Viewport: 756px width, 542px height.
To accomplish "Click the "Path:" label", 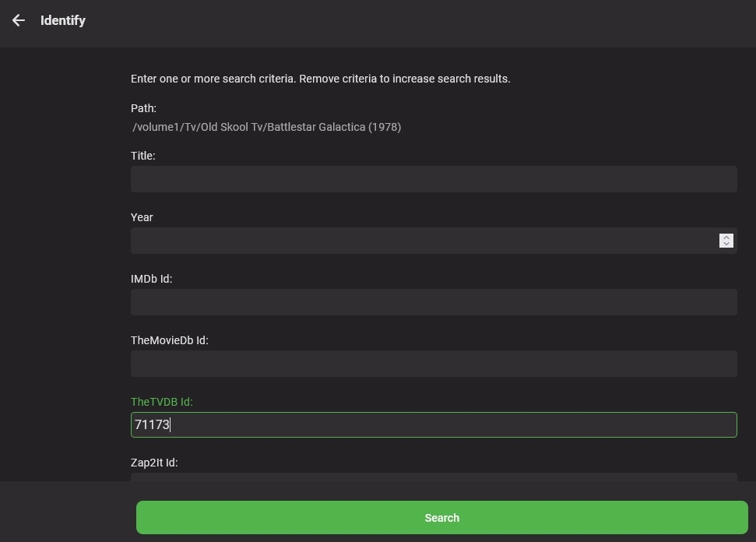I will coord(143,108).
